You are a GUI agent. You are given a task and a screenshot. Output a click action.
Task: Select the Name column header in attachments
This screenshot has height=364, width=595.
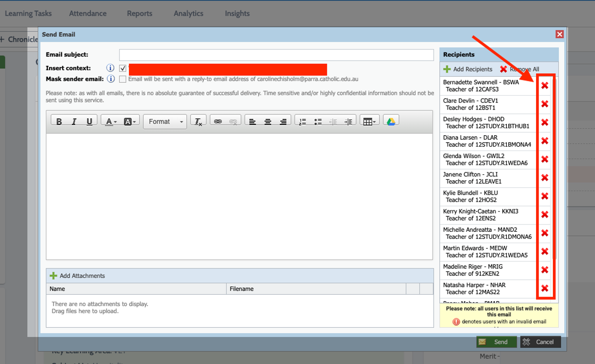136,289
